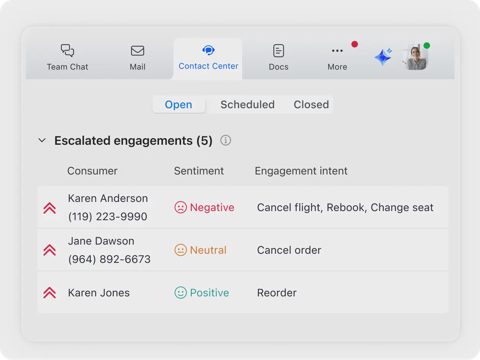This screenshot has width=480, height=360.
Task: Collapse the Escalated engagements section chevron
Action: 42,140
